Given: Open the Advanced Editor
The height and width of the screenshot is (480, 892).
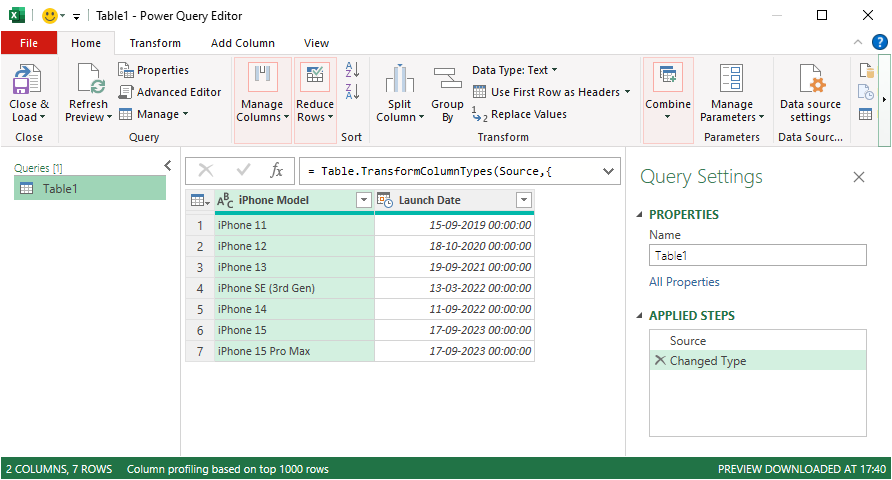Looking at the screenshot, I should click(x=170, y=92).
